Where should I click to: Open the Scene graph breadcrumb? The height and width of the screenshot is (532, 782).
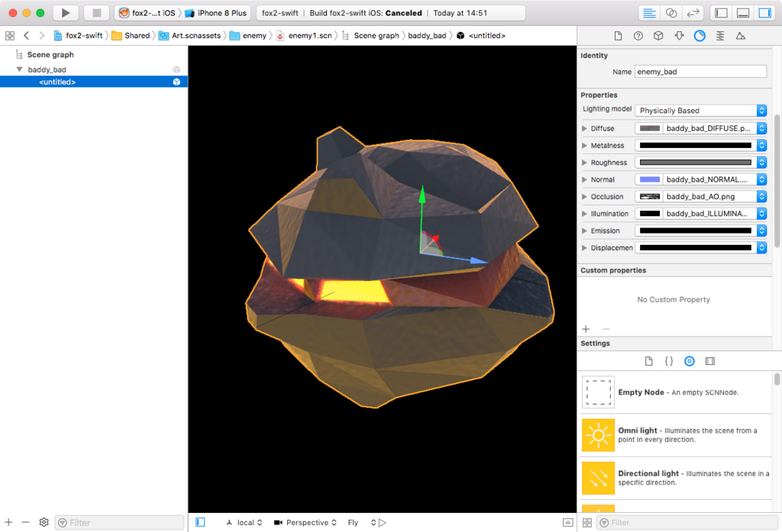(x=370, y=35)
